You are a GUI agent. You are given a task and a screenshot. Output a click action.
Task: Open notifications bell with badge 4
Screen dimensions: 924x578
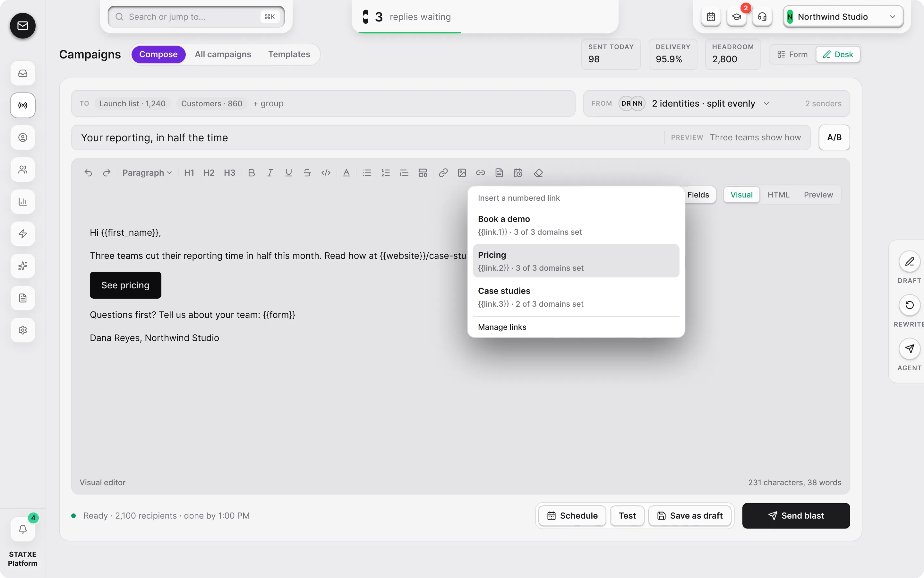pos(23,529)
